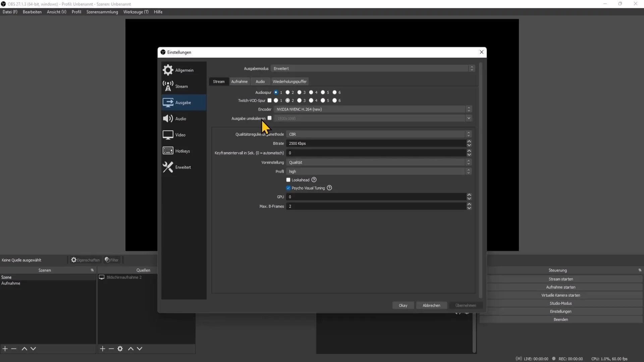Viewport: 644px width, 362px height.
Task: Click the Okay button
Action: pos(403,305)
